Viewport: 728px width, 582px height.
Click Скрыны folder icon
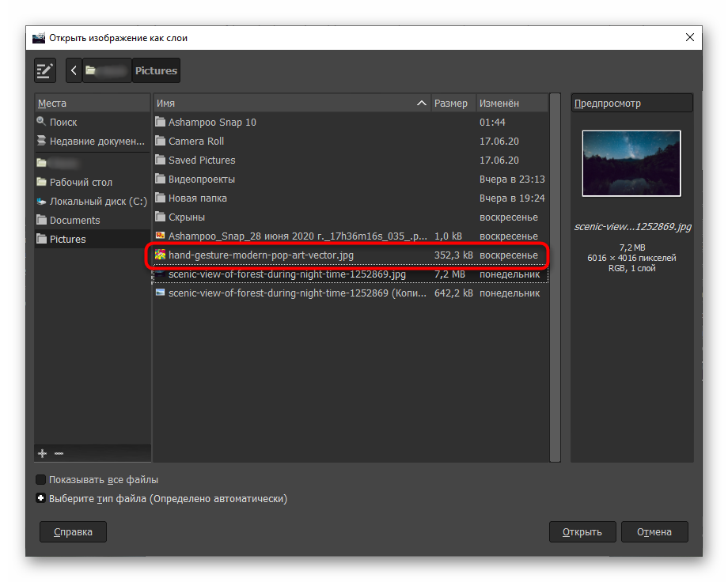tap(160, 217)
